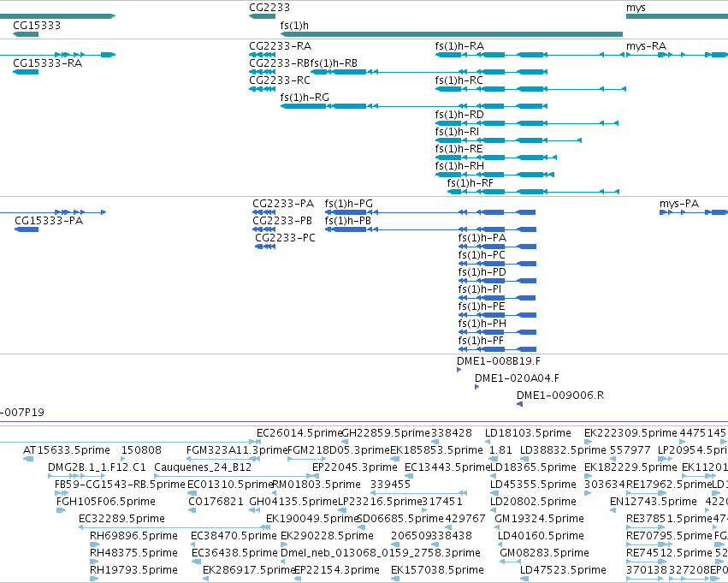
Task: Click the EN12743.5prime EST label
Action: [654, 502]
